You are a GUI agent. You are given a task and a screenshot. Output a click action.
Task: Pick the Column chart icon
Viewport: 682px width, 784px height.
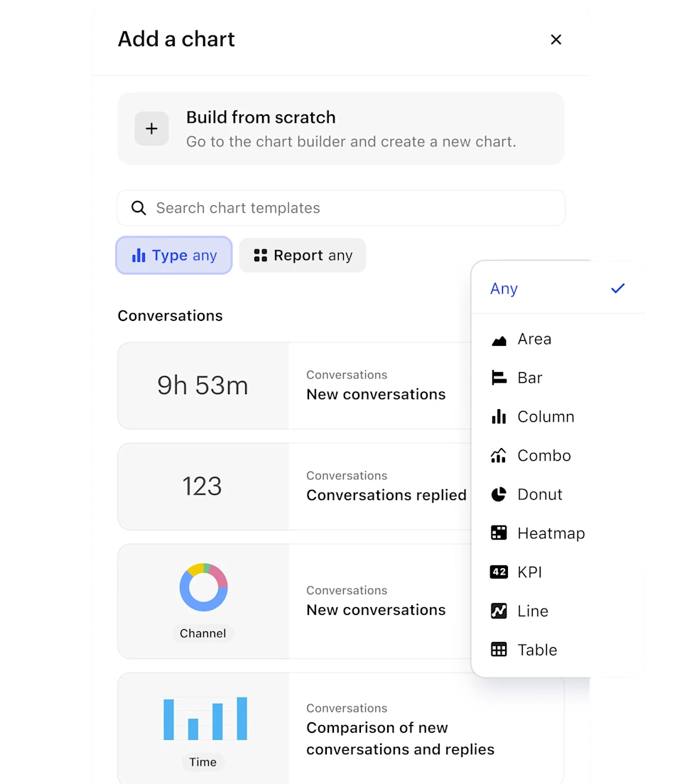[499, 417]
